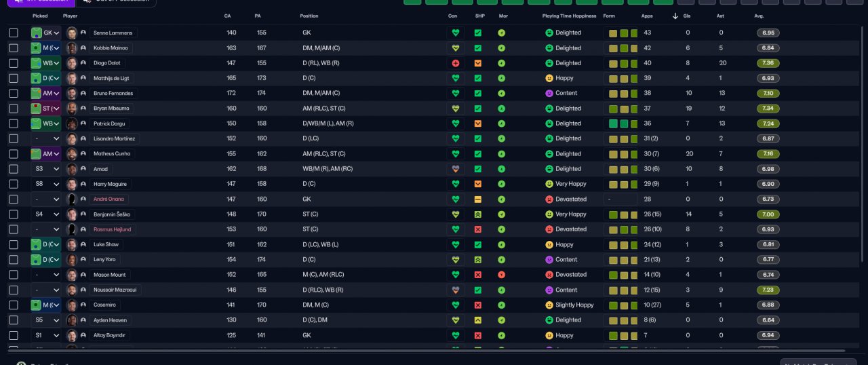
Task: Tick the checkbox for Altay Bayındır
Action: tap(14, 335)
